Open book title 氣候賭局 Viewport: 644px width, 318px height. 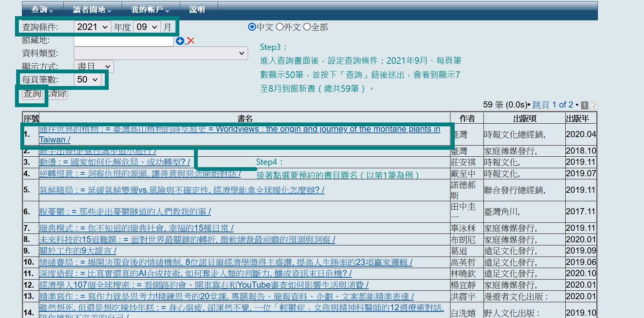[x=182, y=190]
